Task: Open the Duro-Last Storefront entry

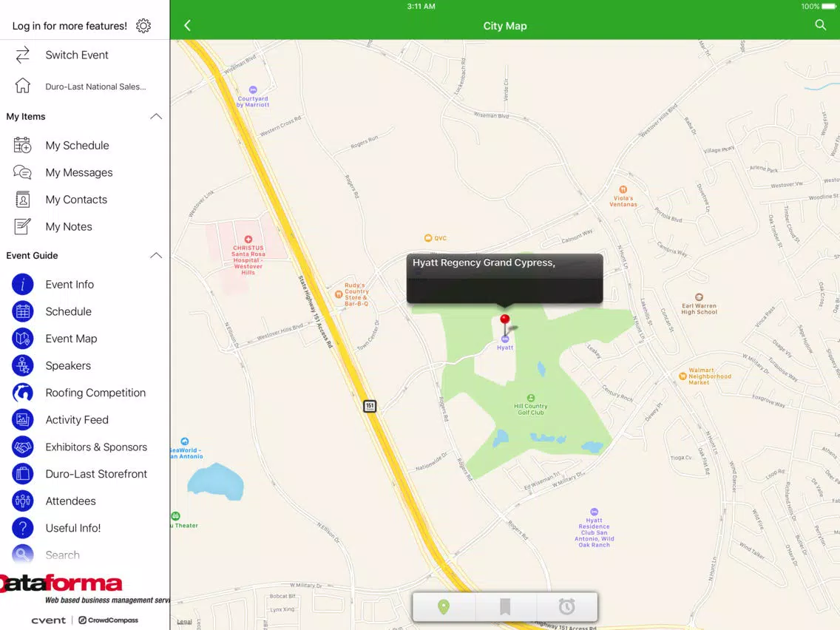Action: tap(84, 473)
